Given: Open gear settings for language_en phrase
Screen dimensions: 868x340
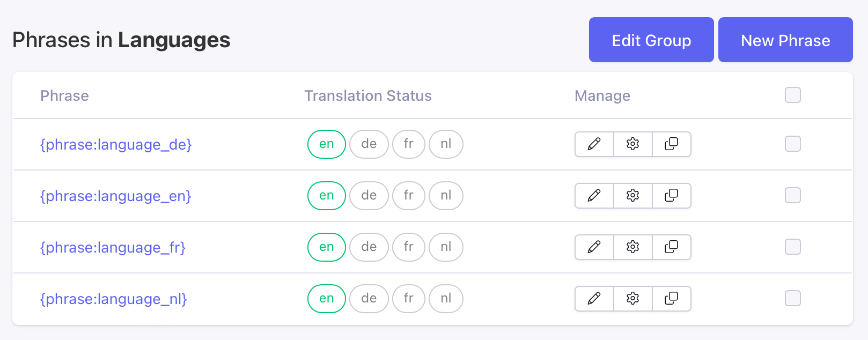Looking at the screenshot, I should pyautogui.click(x=633, y=196).
